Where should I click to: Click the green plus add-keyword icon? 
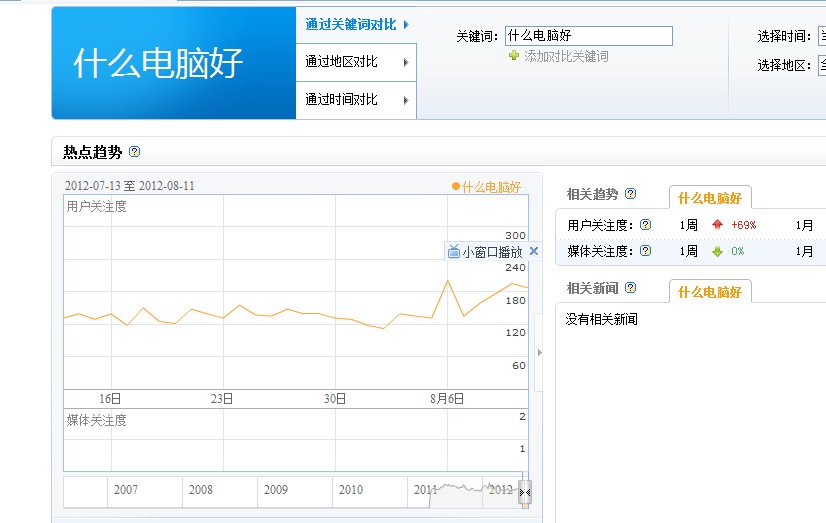[514, 57]
